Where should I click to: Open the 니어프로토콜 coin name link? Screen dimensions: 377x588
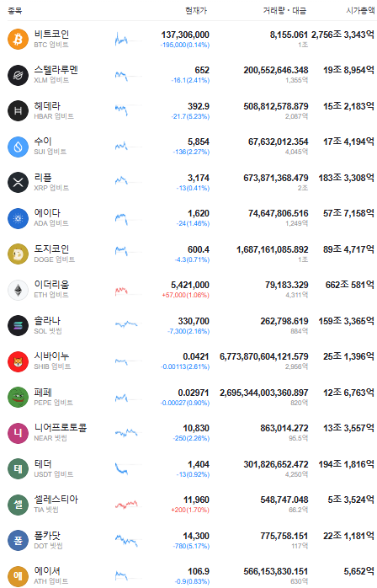tap(61, 428)
